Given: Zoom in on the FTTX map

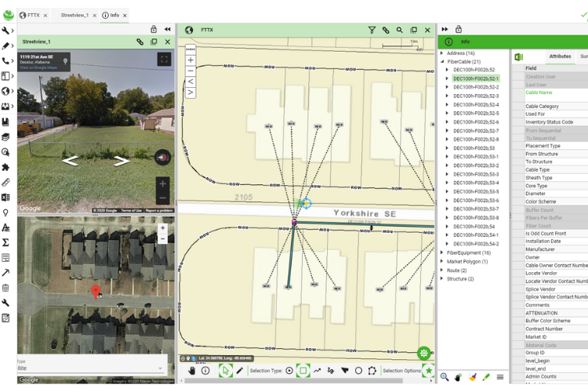Looking at the screenshot, I should pos(191,60).
